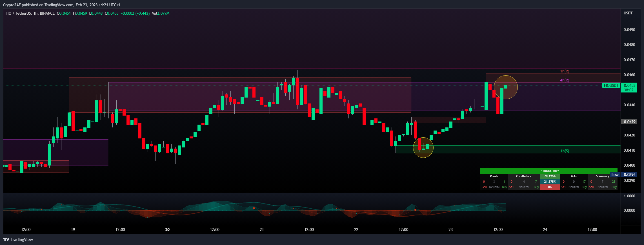
Task: Click the 0.0000 oscillator axis label
Action: point(629,210)
